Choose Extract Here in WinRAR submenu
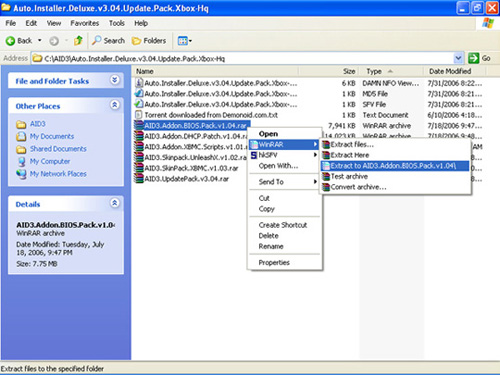 [x=395, y=155]
